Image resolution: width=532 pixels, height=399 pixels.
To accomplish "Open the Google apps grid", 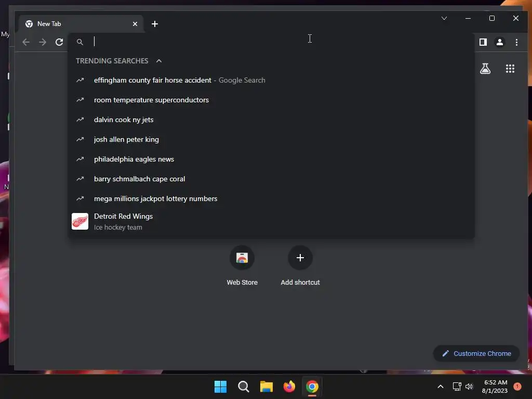I will 510,69.
